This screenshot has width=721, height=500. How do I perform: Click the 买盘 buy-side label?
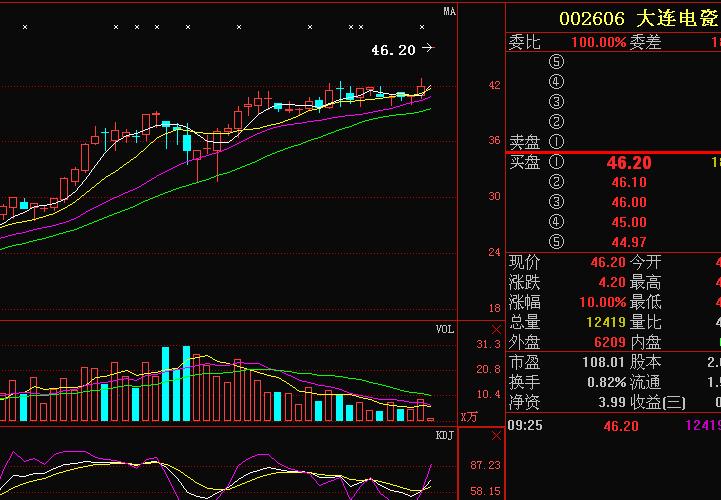coord(524,162)
